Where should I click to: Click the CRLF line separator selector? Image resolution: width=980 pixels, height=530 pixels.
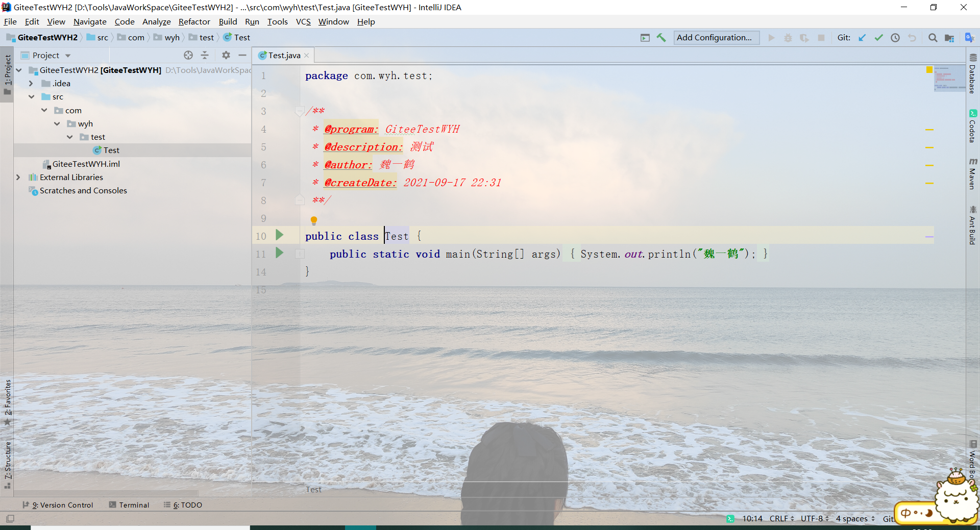tap(781, 519)
